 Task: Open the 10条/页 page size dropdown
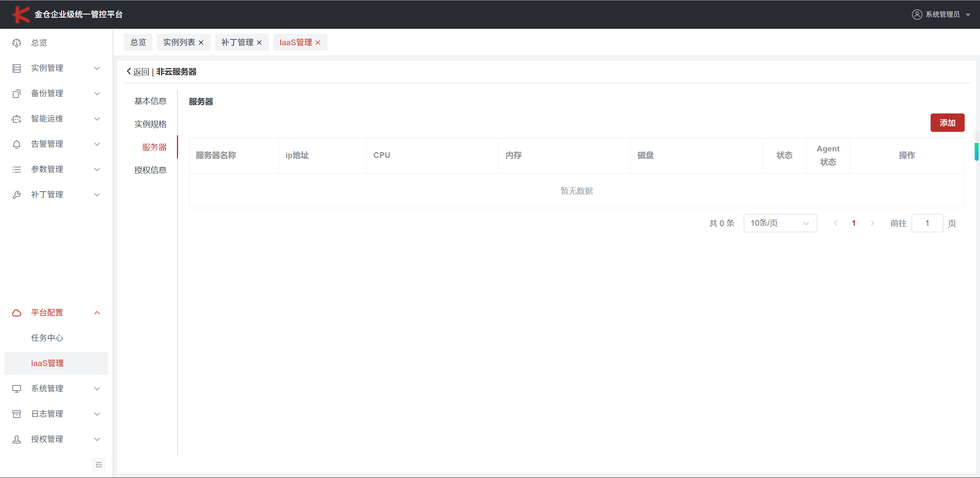click(x=780, y=223)
